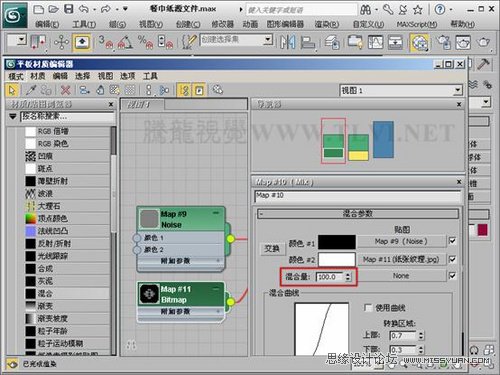This screenshot has height=375, width=500.
Task: Create a new scene file icon
Action: pyautogui.click(x=39, y=9)
